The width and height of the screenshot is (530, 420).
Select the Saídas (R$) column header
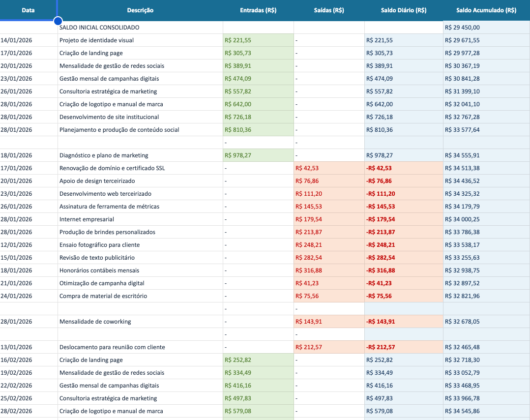[329, 10]
